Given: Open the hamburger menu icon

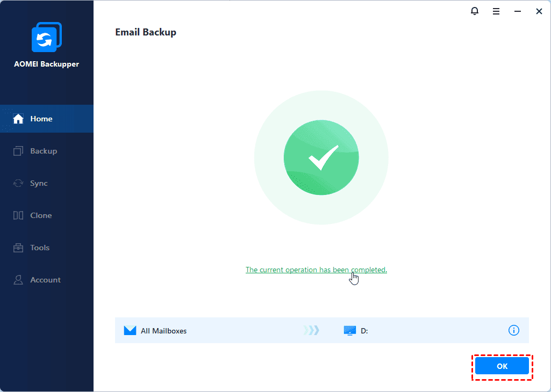Looking at the screenshot, I should (496, 12).
